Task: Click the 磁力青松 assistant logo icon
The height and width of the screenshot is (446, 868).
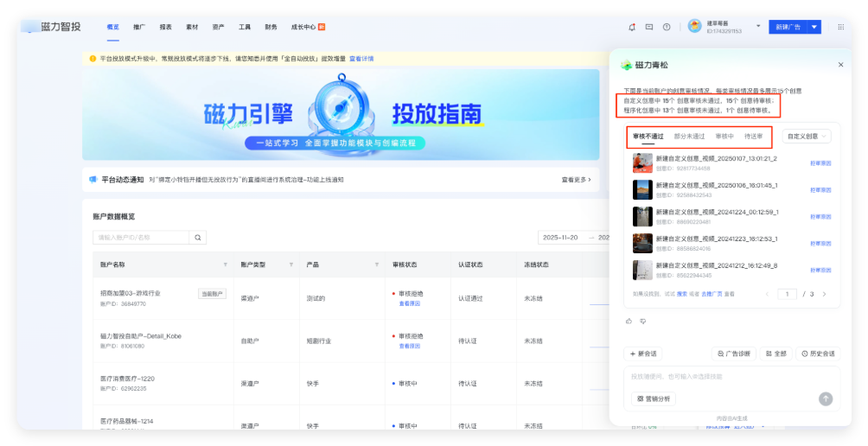Action: point(626,65)
